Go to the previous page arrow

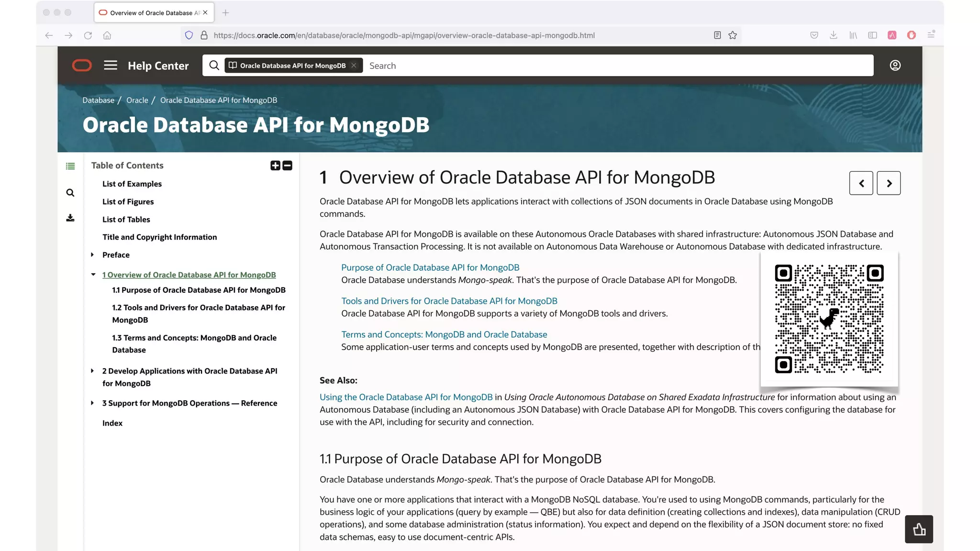pyautogui.click(x=861, y=183)
